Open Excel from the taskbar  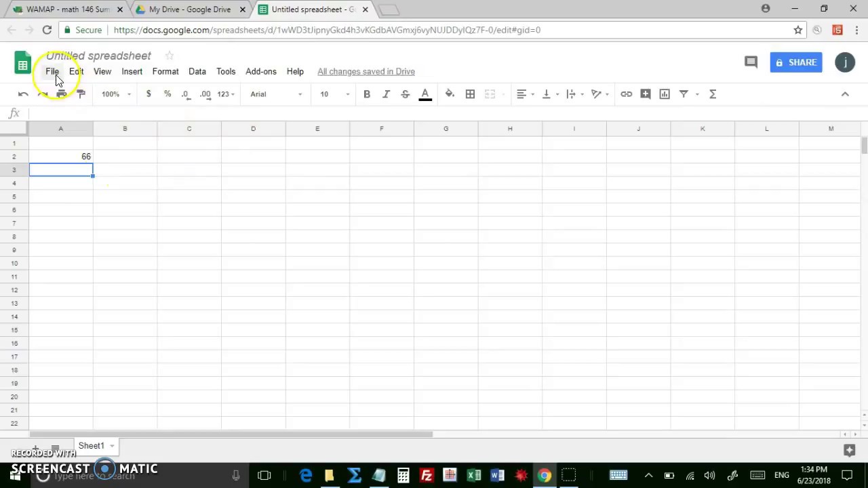coord(474,476)
